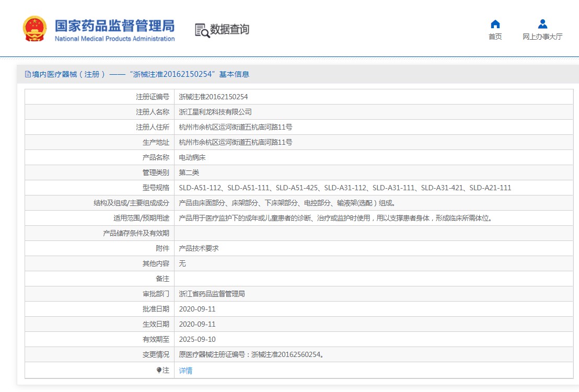Click the 审批部门 label cell

pyautogui.click(x=100, y=294)
